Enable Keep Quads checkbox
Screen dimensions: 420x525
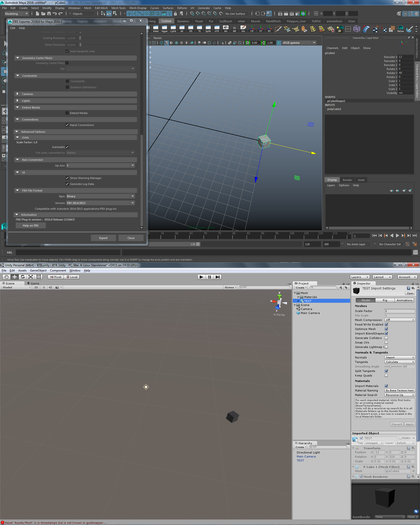[386, 375]
